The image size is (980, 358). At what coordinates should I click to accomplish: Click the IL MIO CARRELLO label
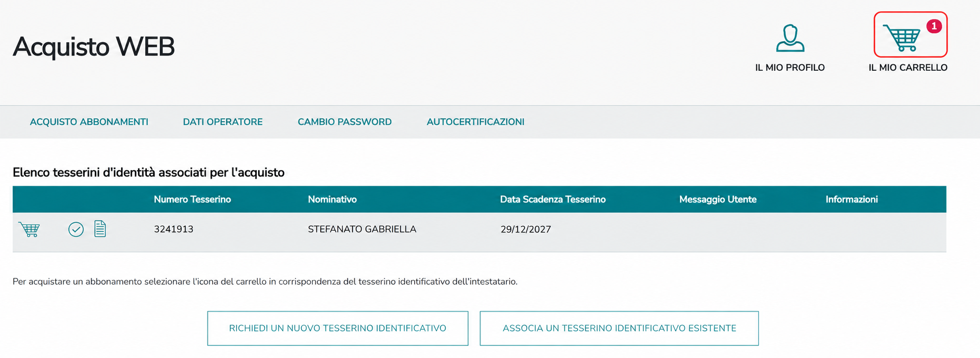908,68
